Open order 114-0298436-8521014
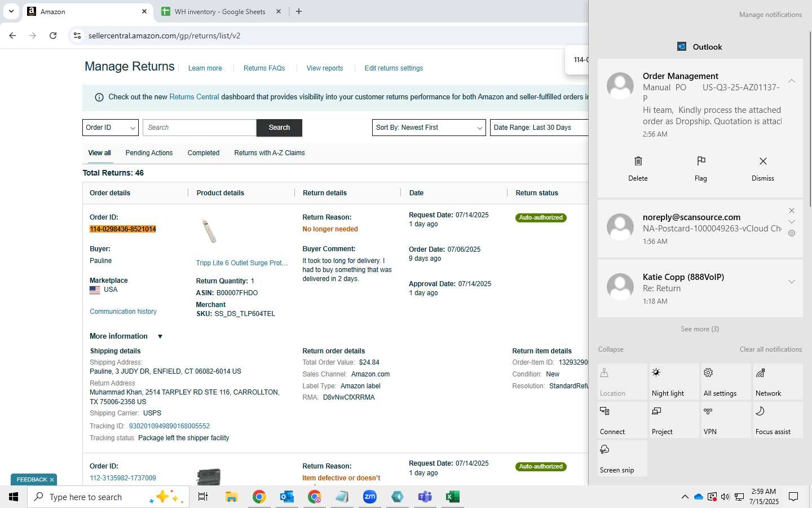 [x=123, y=229]
